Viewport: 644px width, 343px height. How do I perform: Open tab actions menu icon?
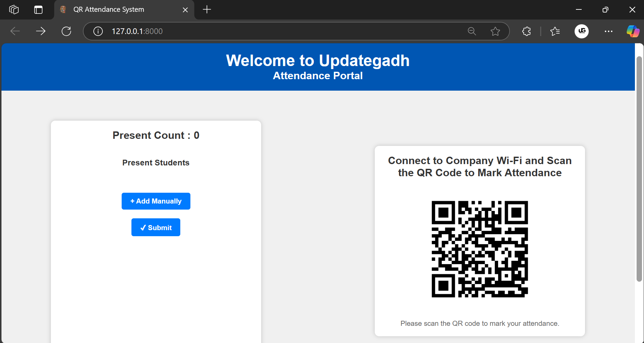(x=38, y=10)
